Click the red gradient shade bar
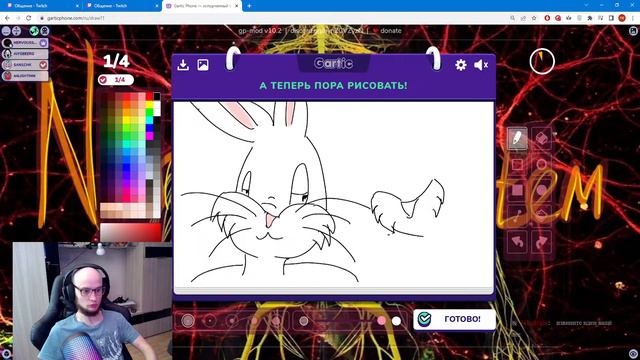The width and height of the screenshot is (640, 360). click(131, 232)
